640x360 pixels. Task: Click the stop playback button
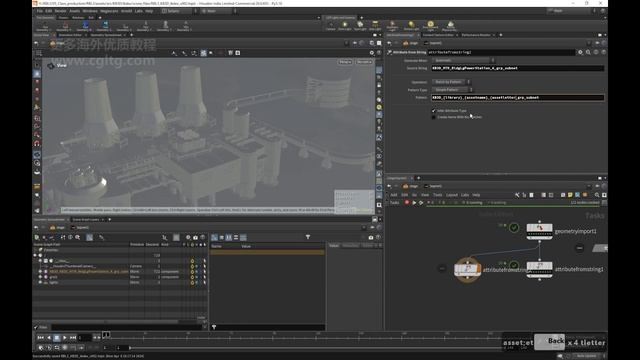[57, 338]
